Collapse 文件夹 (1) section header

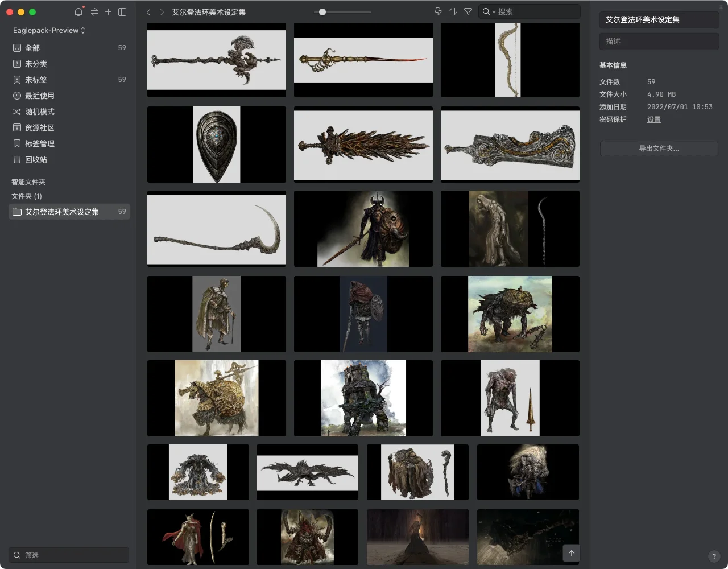(x=27, y=196)
